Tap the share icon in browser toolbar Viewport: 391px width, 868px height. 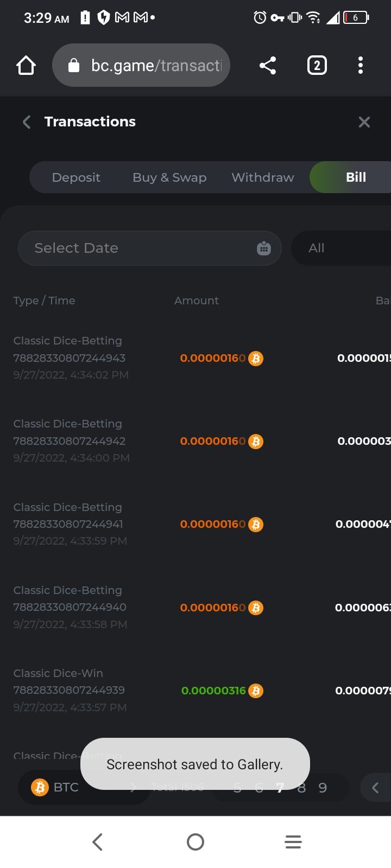268,66
